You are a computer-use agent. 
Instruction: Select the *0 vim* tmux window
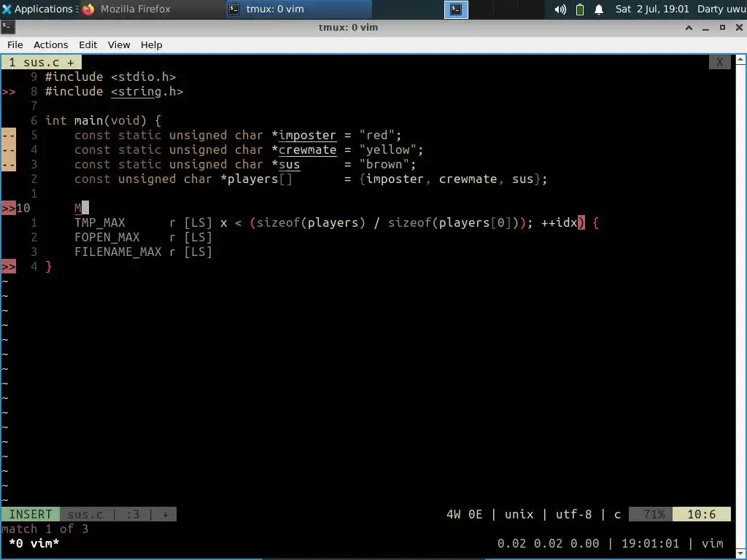[x=34, y=543]
